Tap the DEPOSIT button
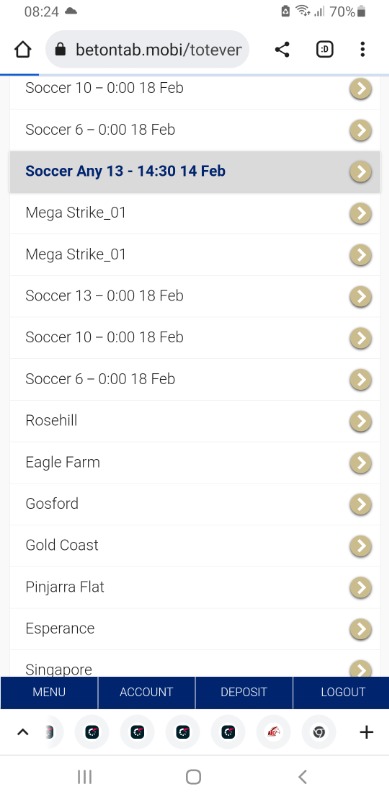Screen dimensions: 389x800 pyautogui.click(x=244, y=692)
